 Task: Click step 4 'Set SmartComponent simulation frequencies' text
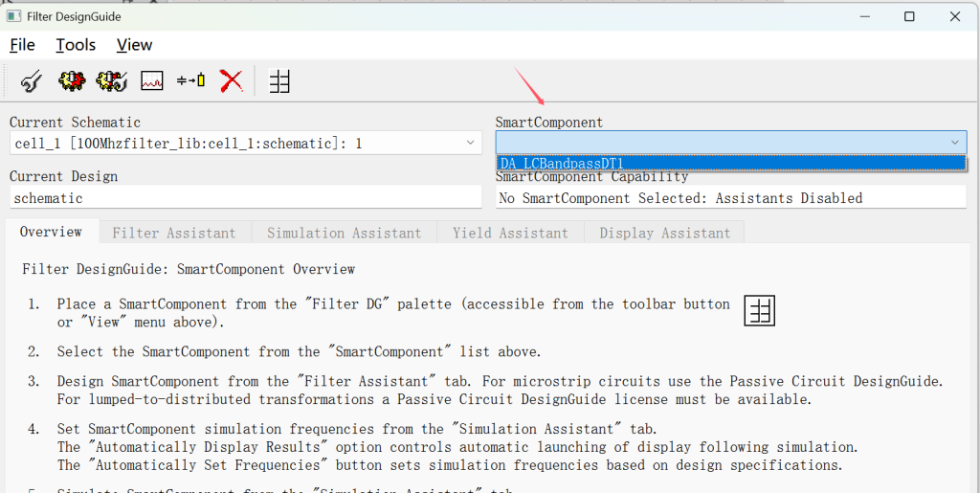pos(357,429)
